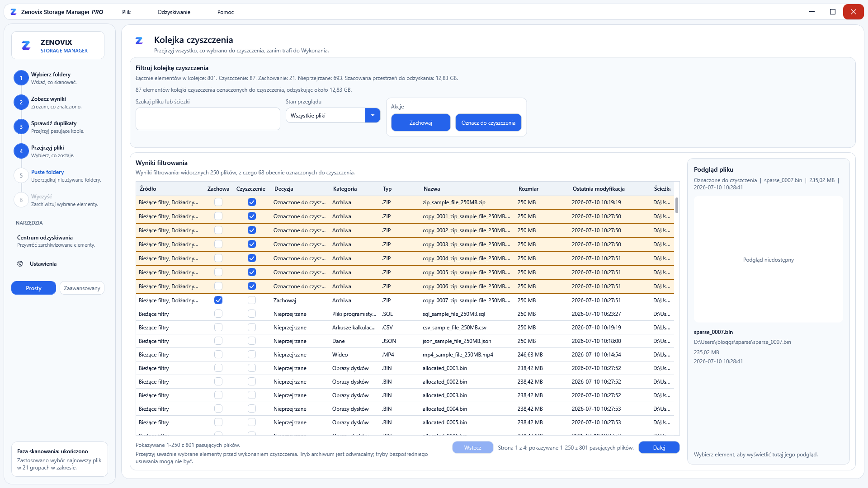Click the Zenovix icon beside Kolejka czyszczenia
Viewport: 868px width, 488px height.
[139, 41]
